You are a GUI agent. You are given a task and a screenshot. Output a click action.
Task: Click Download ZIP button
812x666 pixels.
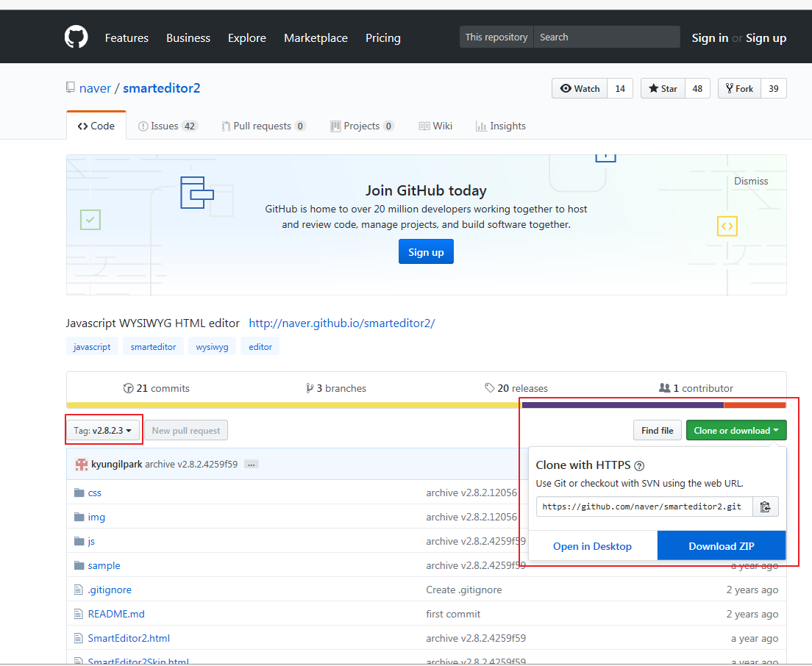click(x=722, y=546)
